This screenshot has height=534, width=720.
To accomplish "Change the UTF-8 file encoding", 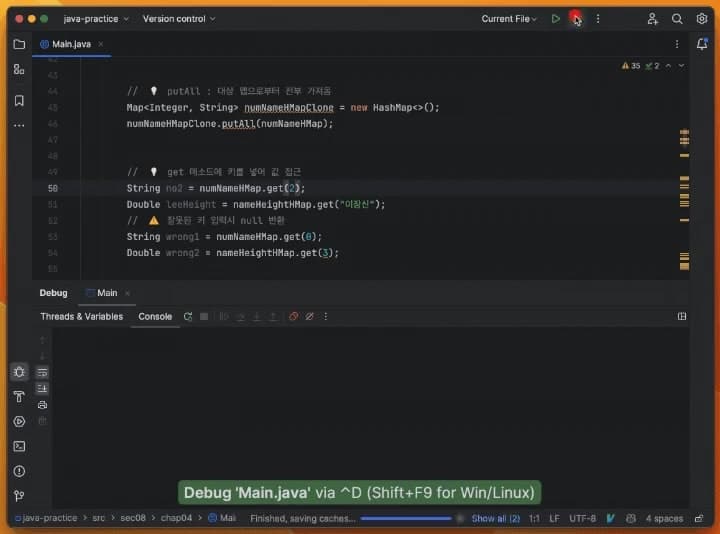I will point(582,518).
